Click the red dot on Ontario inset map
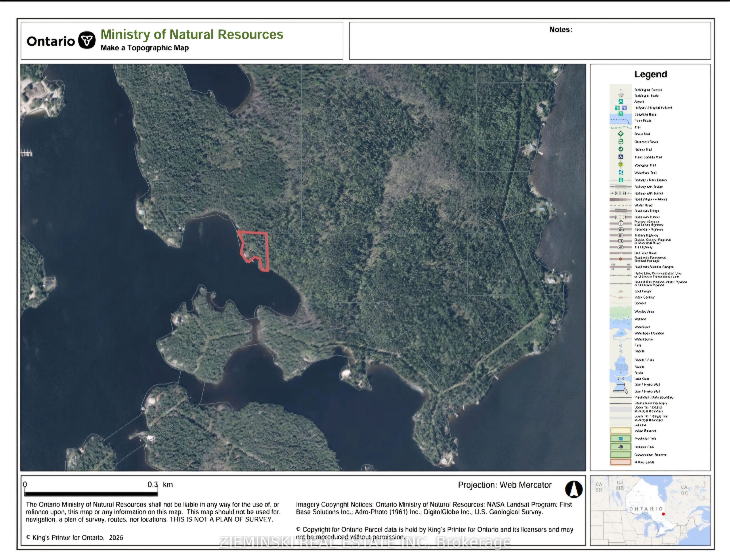The image size is (730, 560). 663,514
